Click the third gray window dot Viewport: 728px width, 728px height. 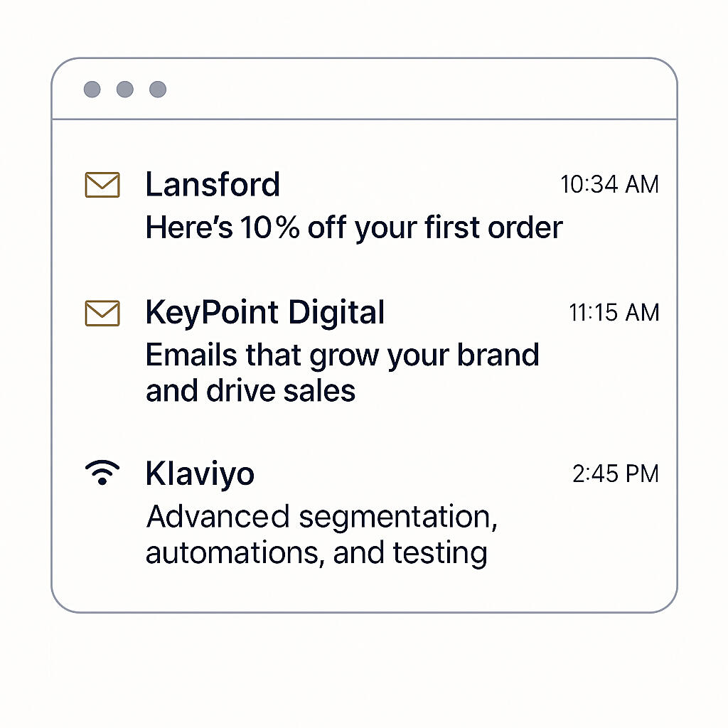(158, 89)
